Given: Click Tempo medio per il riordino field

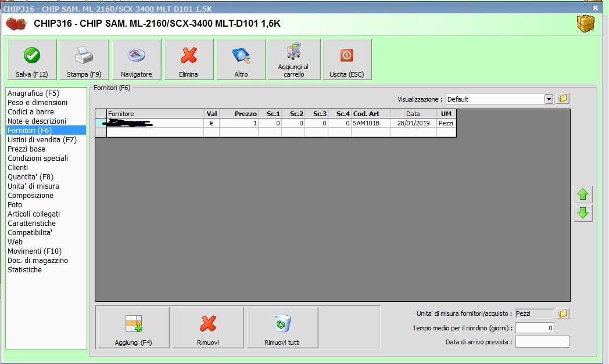Looking at the screenshot, I should 535,328.
